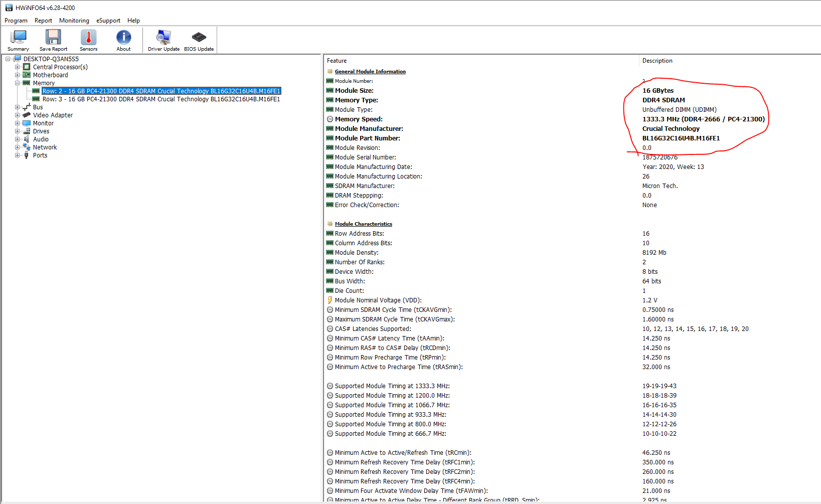Click the 46.250 ns tRCmin value
Image resolution: width=821 pixels, height=504 pixels.
click(656, 452)
